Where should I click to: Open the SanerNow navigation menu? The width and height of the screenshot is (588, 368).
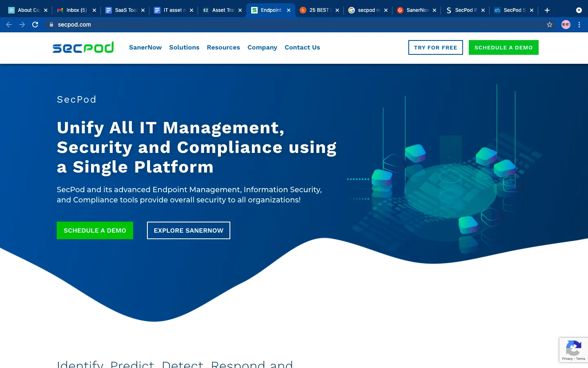pyautogui.click(x=145, y=47)
